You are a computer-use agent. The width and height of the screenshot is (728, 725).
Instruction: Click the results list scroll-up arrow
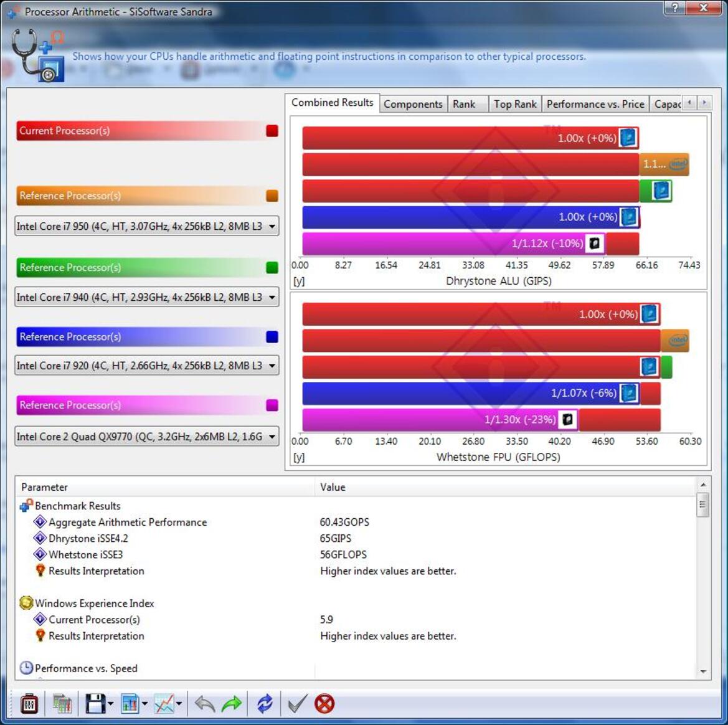703,485
